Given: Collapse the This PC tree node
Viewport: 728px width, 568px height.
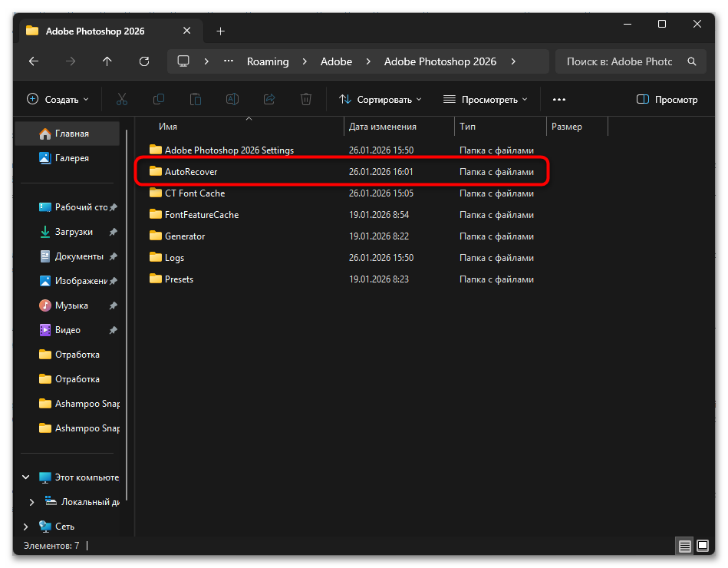Looking at the screenshot, I should 25,477.
